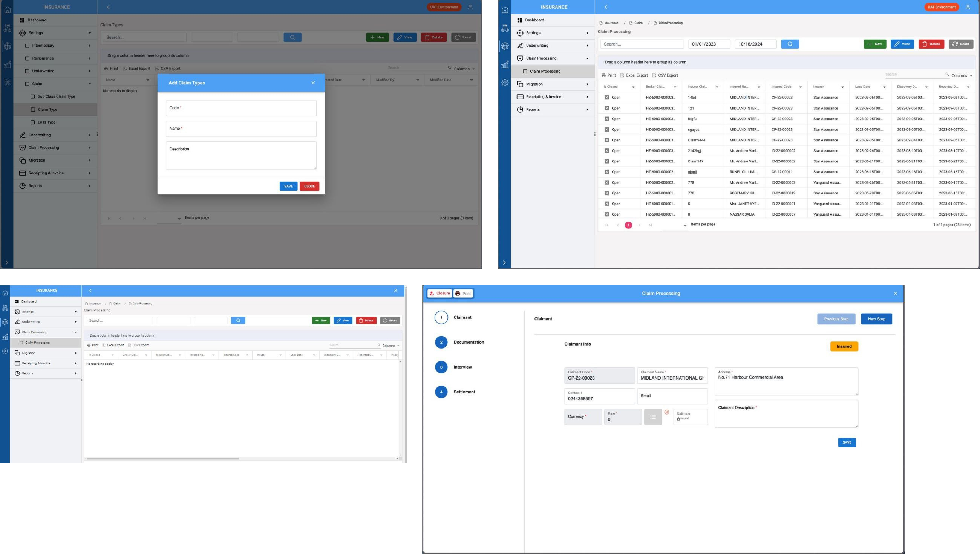Image resolution: width=980 pixels, height=554 pixels.
Task: Toggle Is Closed checkbox for Claim9444 row
Action: tap(607, 140)
